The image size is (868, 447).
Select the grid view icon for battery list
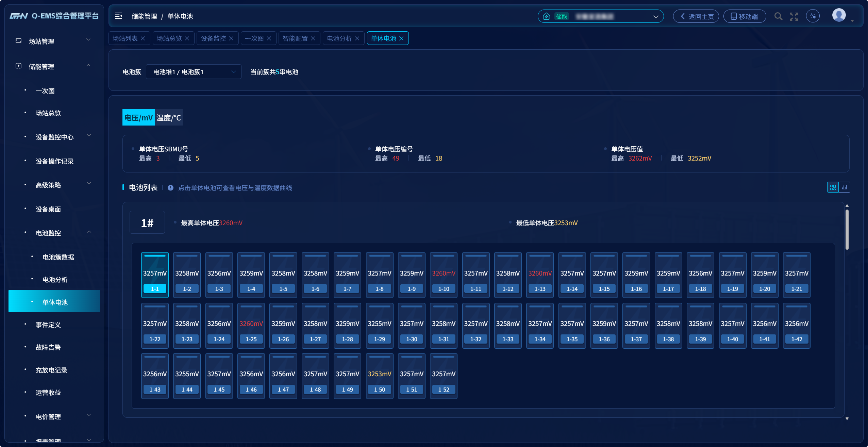tap(833, 187)
